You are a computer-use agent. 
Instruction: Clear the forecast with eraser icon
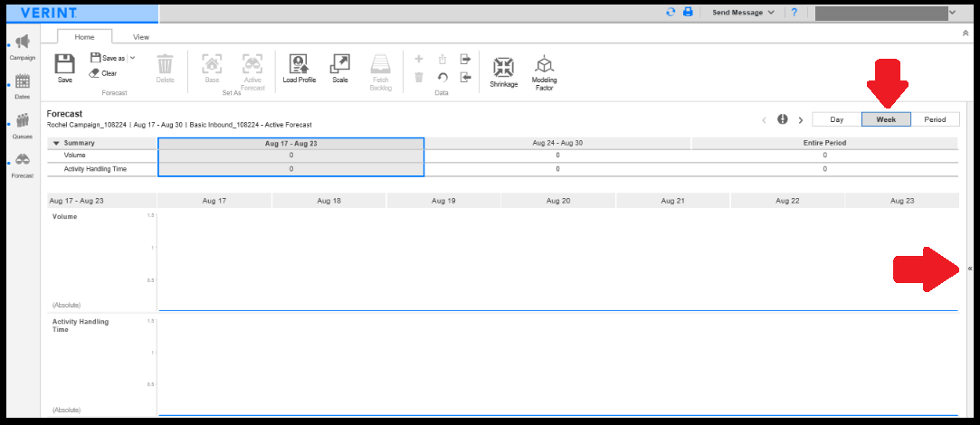103,73
